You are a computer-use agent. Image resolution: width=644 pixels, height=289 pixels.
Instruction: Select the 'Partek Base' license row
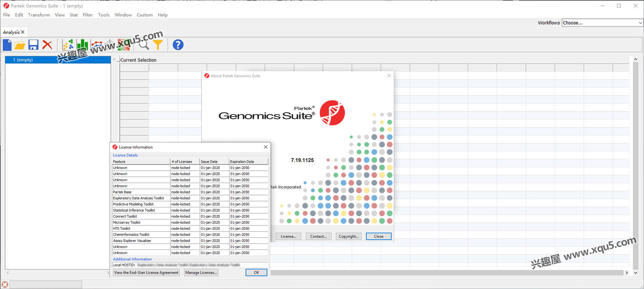point(190,192)
